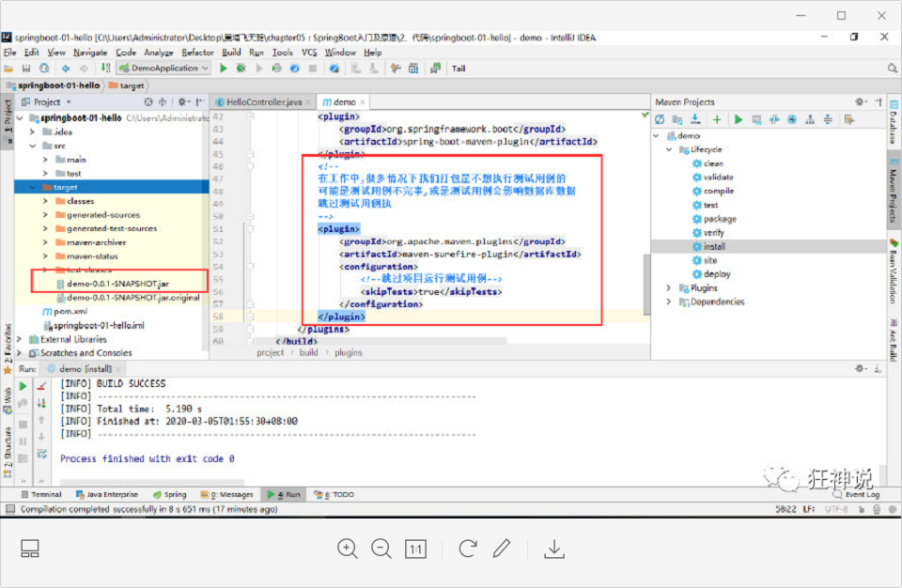Open the File menu
Screen dimensions: 902x588
(x=9, y=53)
